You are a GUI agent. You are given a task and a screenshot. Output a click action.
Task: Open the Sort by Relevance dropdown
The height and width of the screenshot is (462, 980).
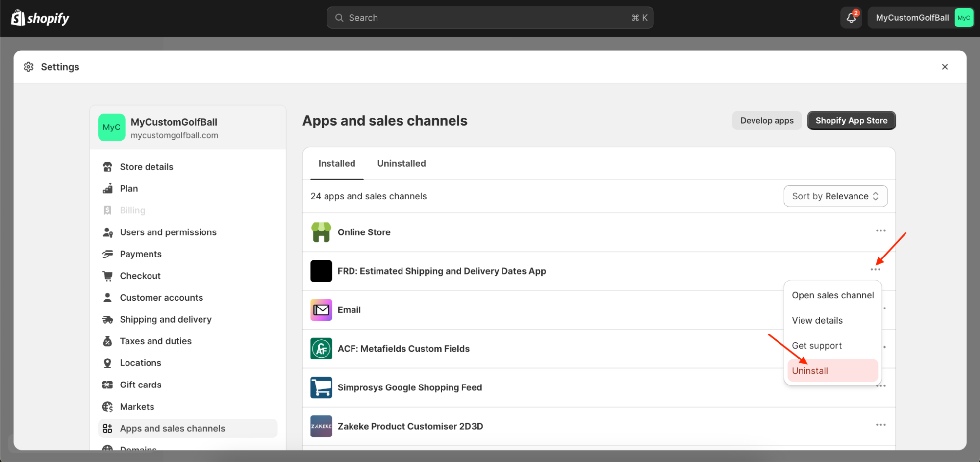click(835, 196)
